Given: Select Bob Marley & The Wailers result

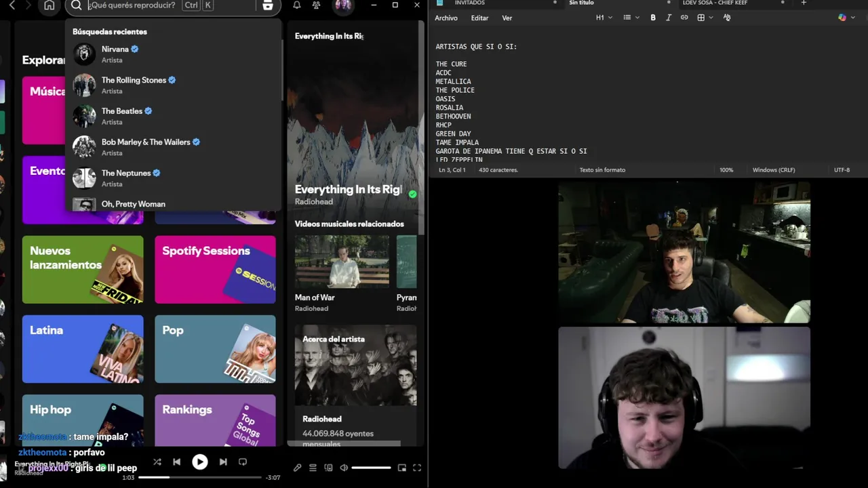Looking at the screenshot, I should (173, 147).
